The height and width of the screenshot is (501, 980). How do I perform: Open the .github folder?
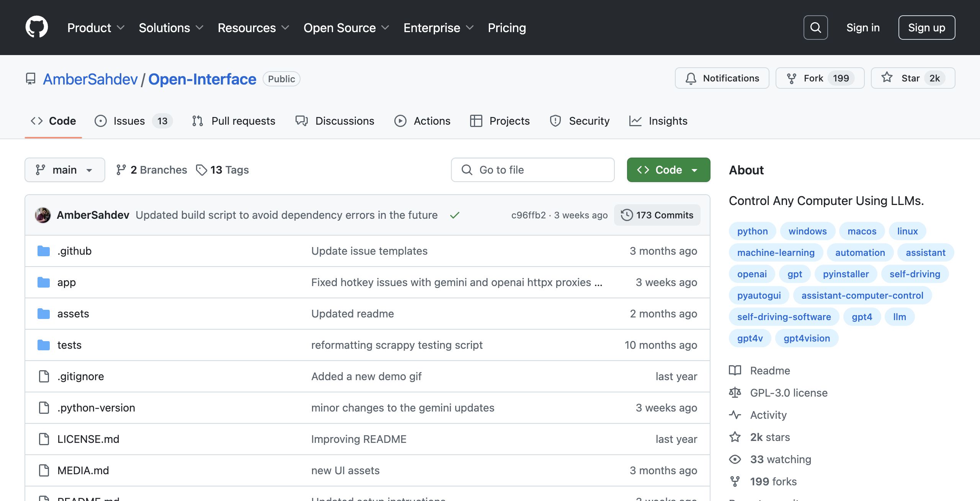(x=74, y=251)
